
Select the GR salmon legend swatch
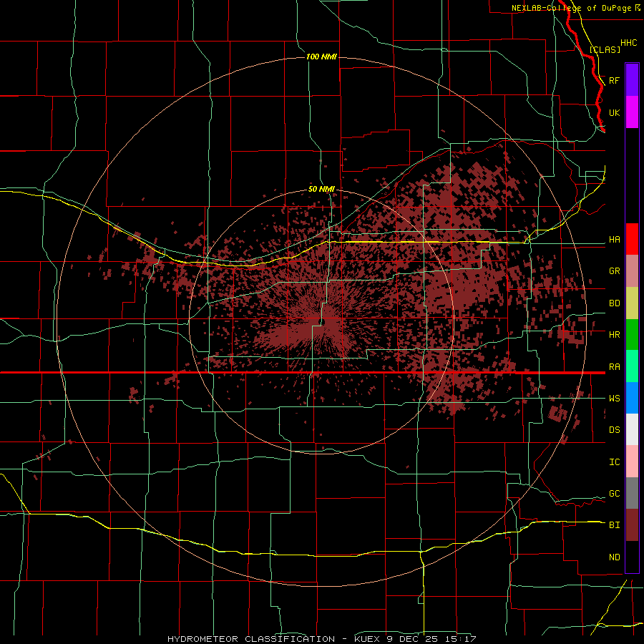[632, 270]
